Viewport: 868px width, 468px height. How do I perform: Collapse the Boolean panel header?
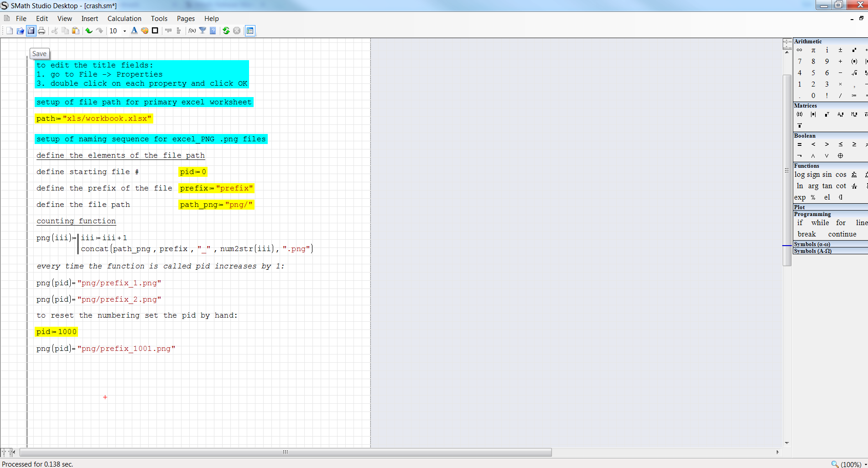pyautogui.click(x=805, y=136)
